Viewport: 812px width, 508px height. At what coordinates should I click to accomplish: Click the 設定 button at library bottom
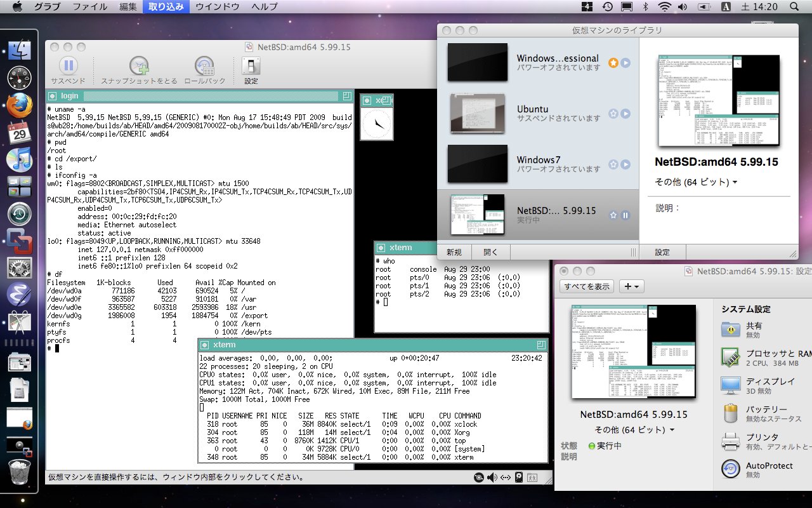(x=662, y=252)
